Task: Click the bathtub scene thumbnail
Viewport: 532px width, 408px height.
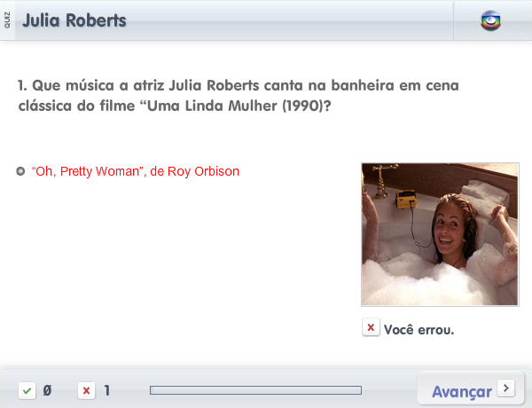Action: 440,234
